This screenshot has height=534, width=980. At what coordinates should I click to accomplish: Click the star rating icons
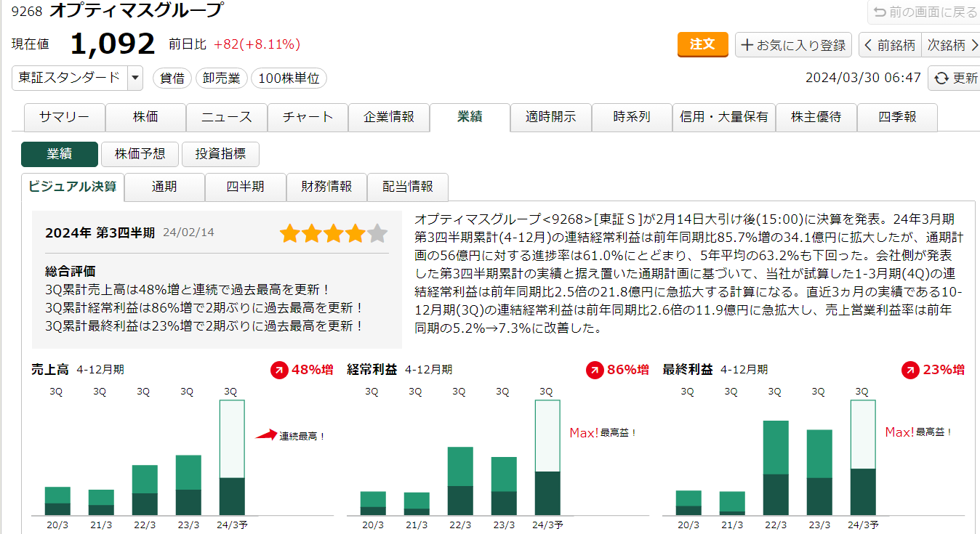coord(334,234)
